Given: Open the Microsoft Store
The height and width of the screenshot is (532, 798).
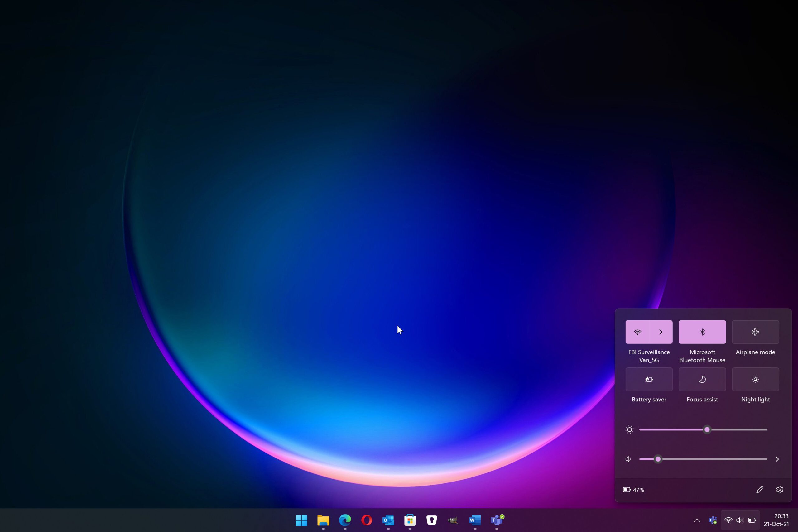Looking at the screenshot, I should [x=410, y=520].
